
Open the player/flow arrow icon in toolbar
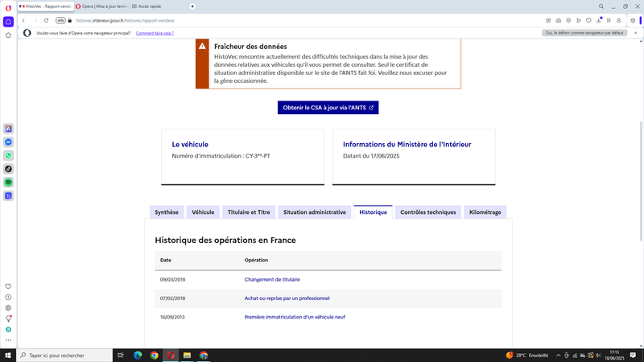click(579, 21)
